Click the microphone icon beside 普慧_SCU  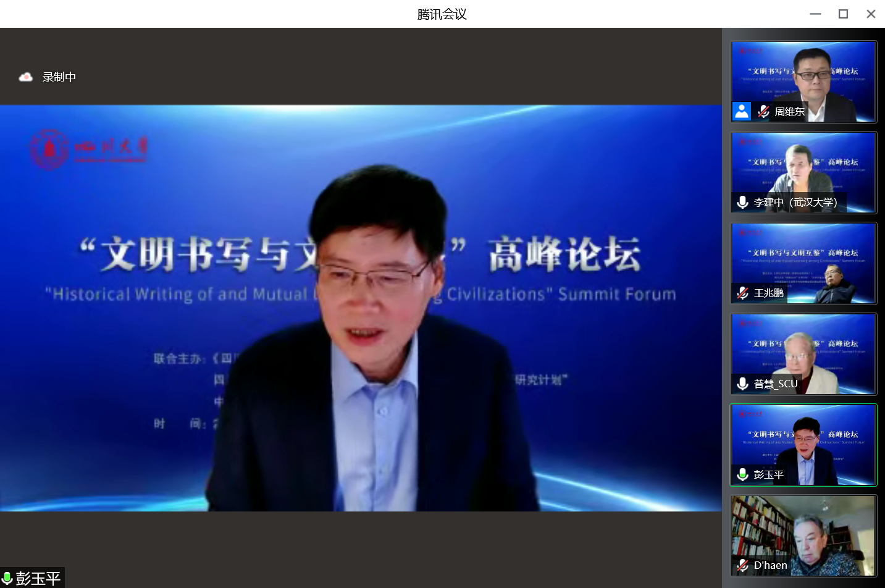[x=743, y=384]
